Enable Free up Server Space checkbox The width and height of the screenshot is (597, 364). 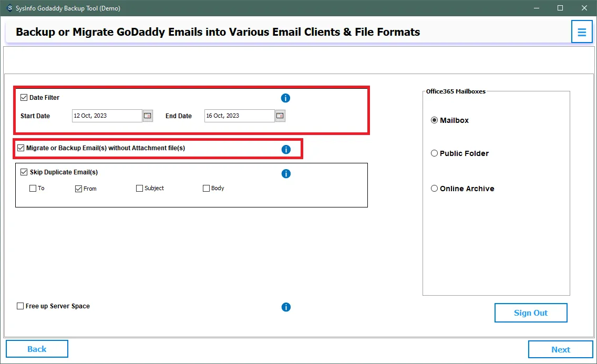(x=20, y=306)
